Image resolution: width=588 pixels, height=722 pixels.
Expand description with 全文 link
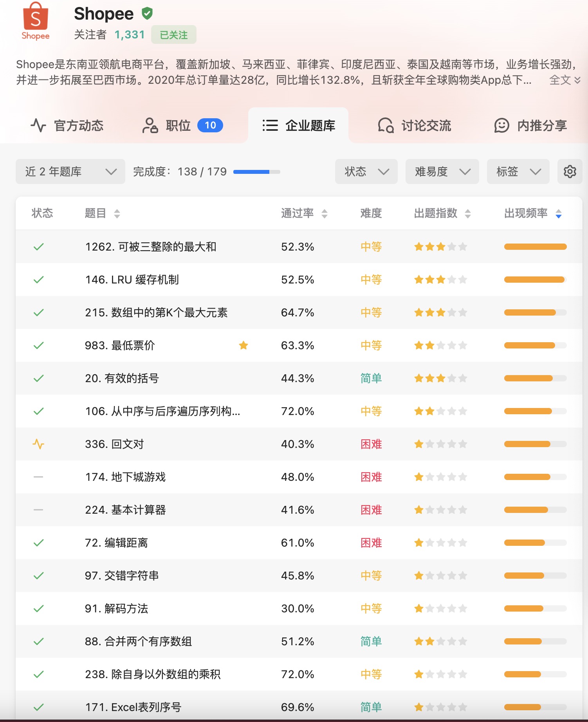(565, 80)
